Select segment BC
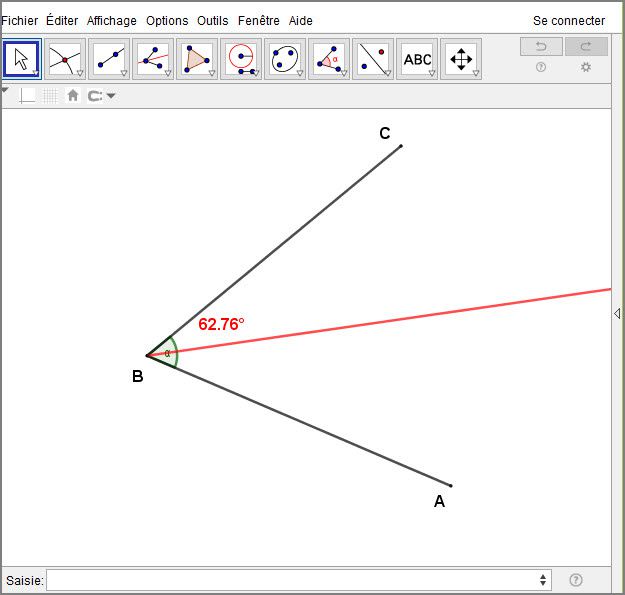 pyautogui.click(x=274, y=251)
